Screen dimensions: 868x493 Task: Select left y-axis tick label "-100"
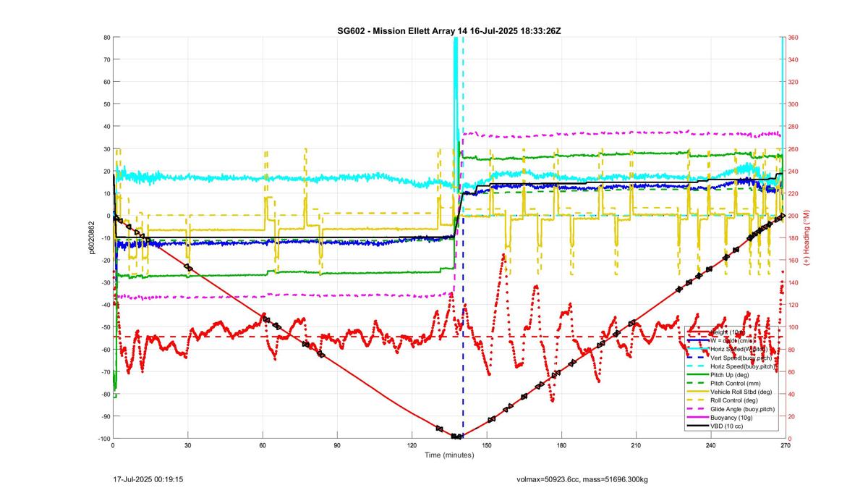[103, 438]
